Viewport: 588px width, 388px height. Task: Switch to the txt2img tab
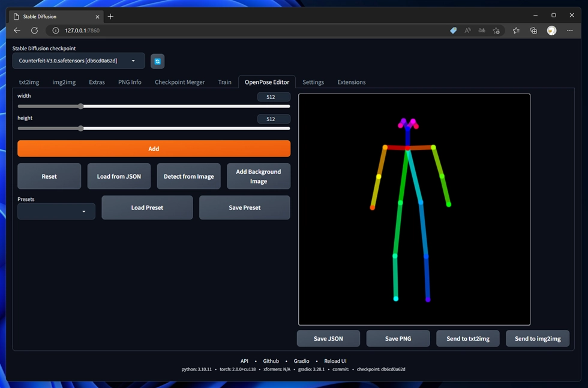coord(30,82)
